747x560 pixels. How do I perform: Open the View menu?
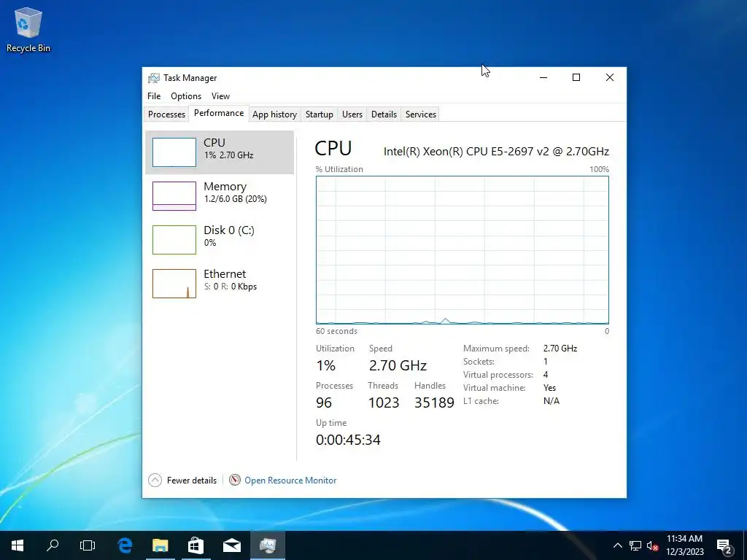[x=220, y=96]
